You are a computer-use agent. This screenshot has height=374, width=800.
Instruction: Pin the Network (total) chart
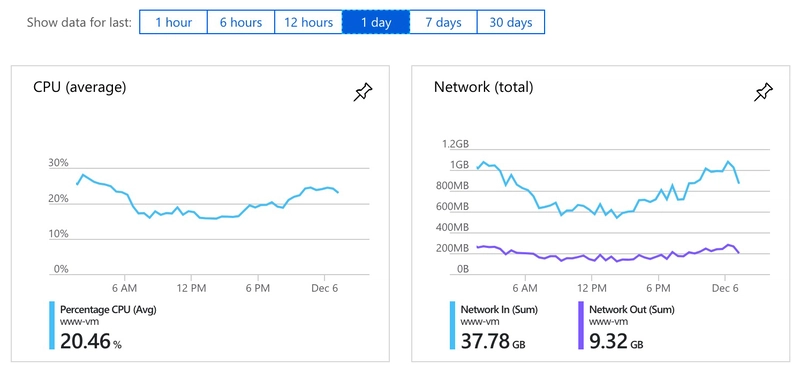tap(763, 92)
